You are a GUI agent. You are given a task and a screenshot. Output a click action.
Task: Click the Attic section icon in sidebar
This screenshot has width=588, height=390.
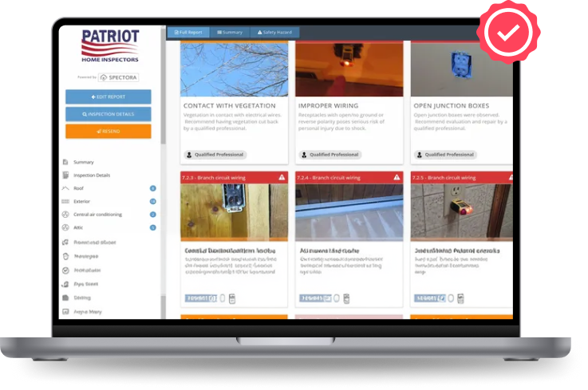click(x=65, y=228)
